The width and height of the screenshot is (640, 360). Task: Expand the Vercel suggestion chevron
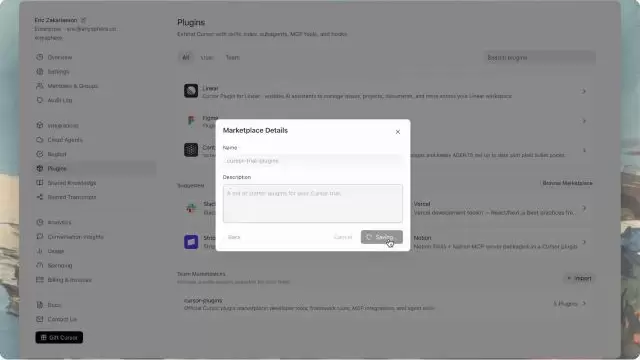pos(584,208)
